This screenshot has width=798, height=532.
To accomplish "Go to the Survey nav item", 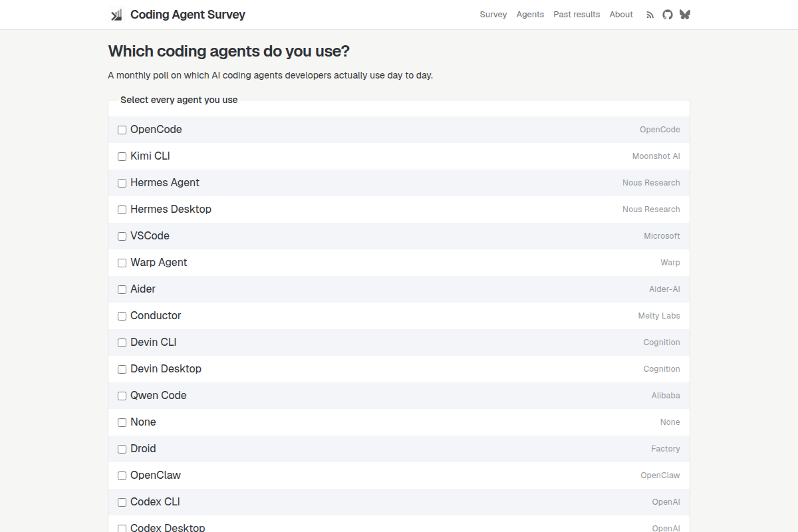I will [493, 15].
